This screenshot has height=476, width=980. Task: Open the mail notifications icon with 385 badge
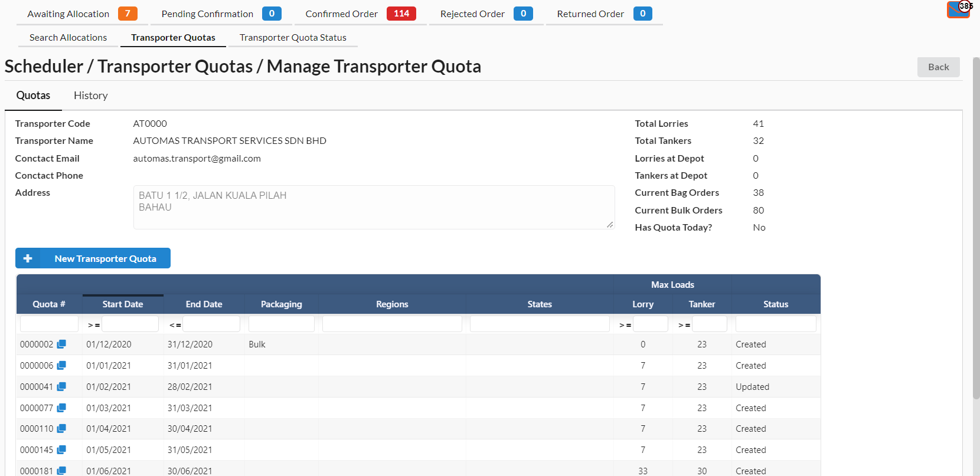pyautogui.click(x=959, y=9)
